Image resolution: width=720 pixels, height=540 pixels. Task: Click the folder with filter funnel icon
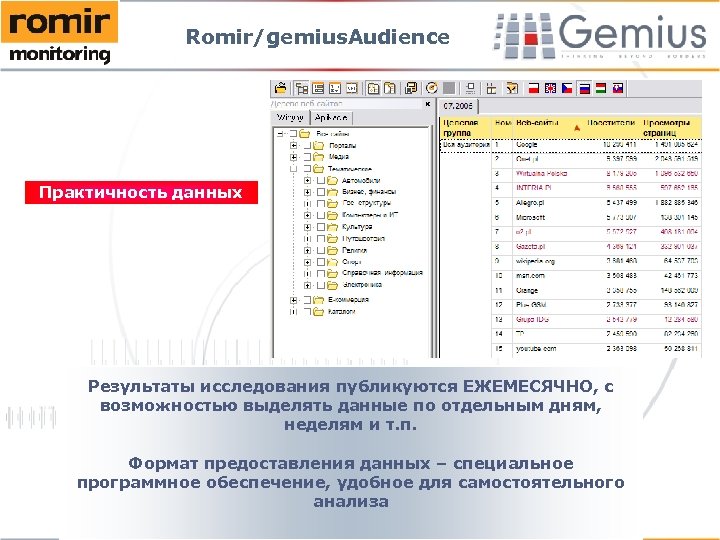512,88
